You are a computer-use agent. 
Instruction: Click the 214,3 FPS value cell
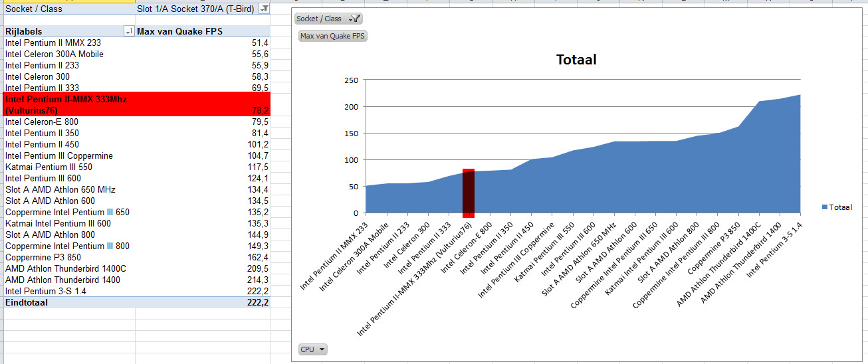click(202, 280)
